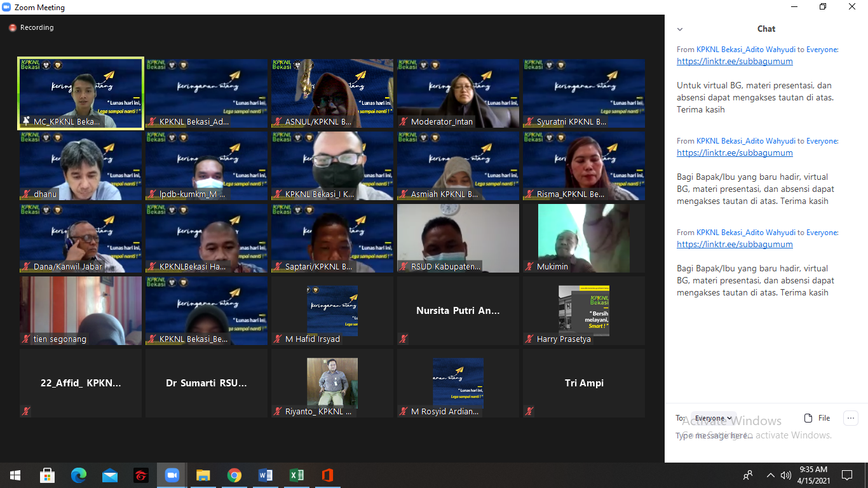Viewport: 868px width, 488px height.
Task: Open the volume control in the system tray
Action: [x=786, y=475]
